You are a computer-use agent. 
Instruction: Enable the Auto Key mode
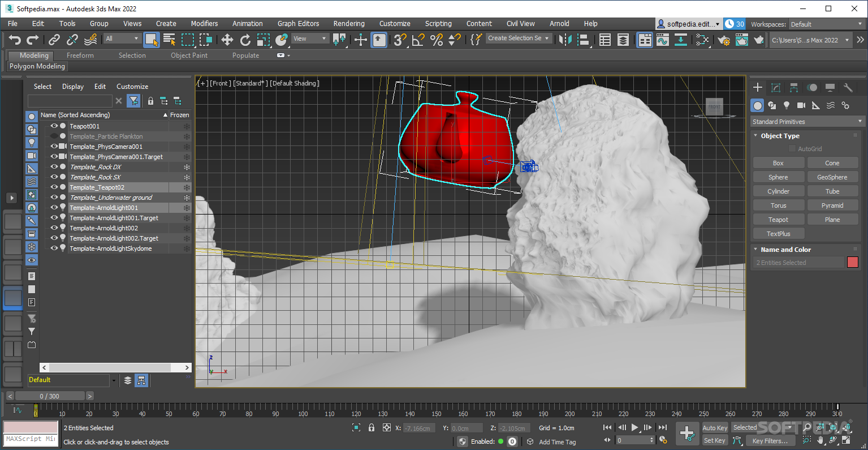715,428
